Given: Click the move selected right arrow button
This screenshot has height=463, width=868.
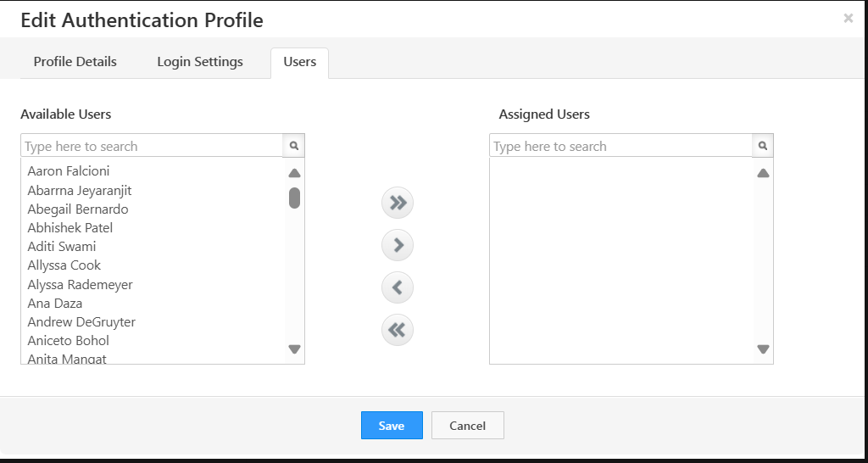Looking at the screenshot, I should (398, 245).
